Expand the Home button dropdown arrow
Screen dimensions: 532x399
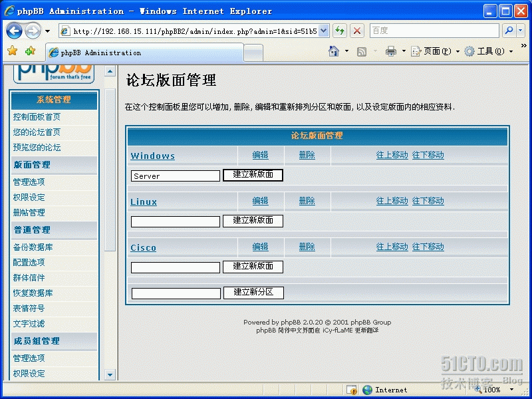tap(346, 51)
